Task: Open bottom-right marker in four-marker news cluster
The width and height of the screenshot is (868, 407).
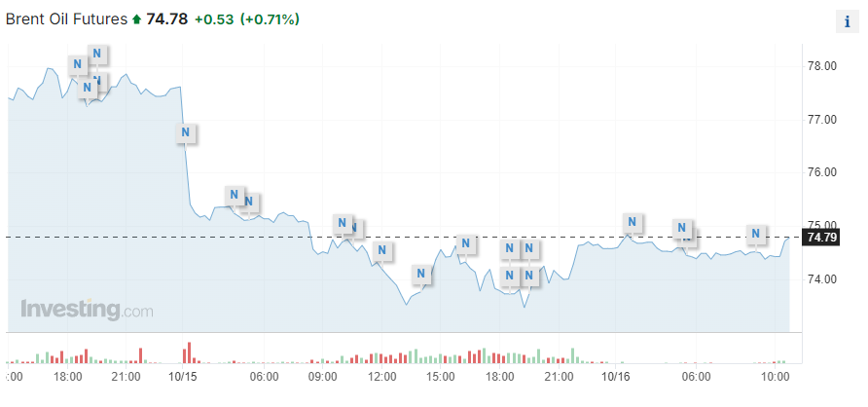Action: coord(528,277)
